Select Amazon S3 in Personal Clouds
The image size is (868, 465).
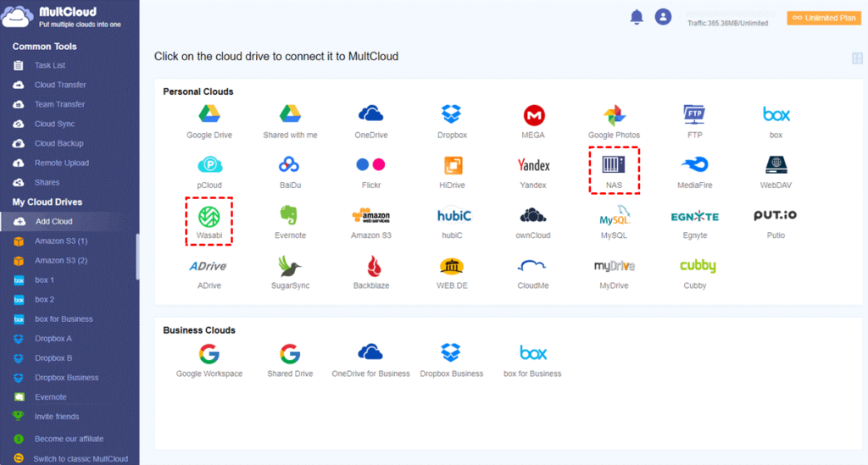[x=371, y=222]
